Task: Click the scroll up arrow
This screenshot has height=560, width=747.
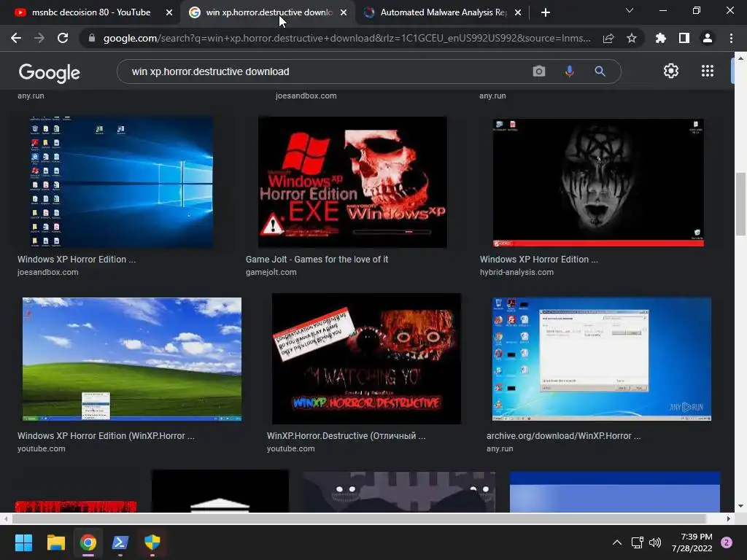Action: (740, 58)
